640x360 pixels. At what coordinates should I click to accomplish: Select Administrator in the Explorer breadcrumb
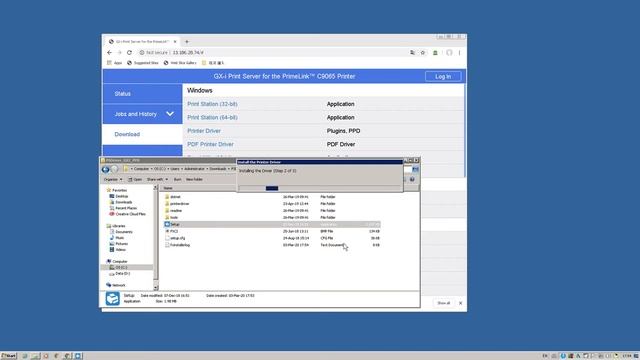coord(194,169)
